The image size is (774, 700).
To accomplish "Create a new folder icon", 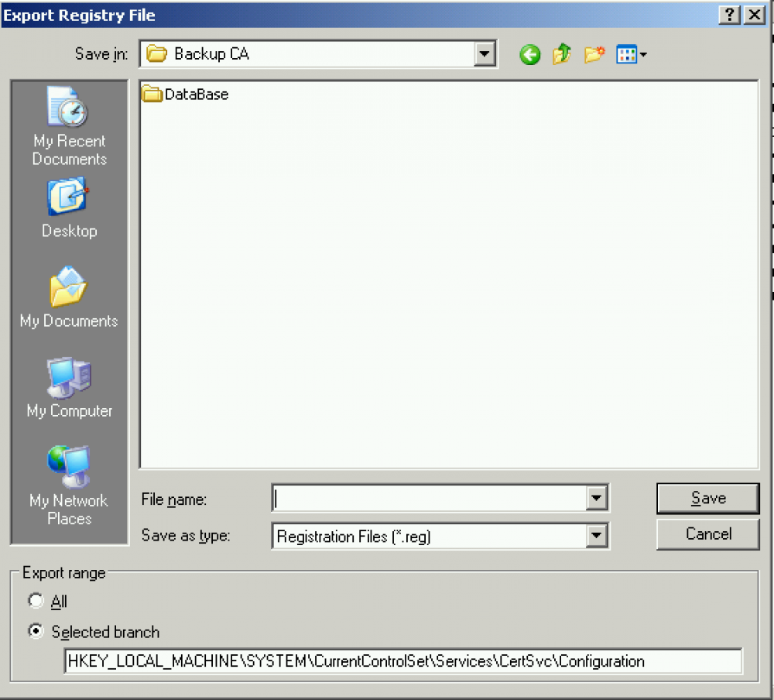I will coord(594,54).
